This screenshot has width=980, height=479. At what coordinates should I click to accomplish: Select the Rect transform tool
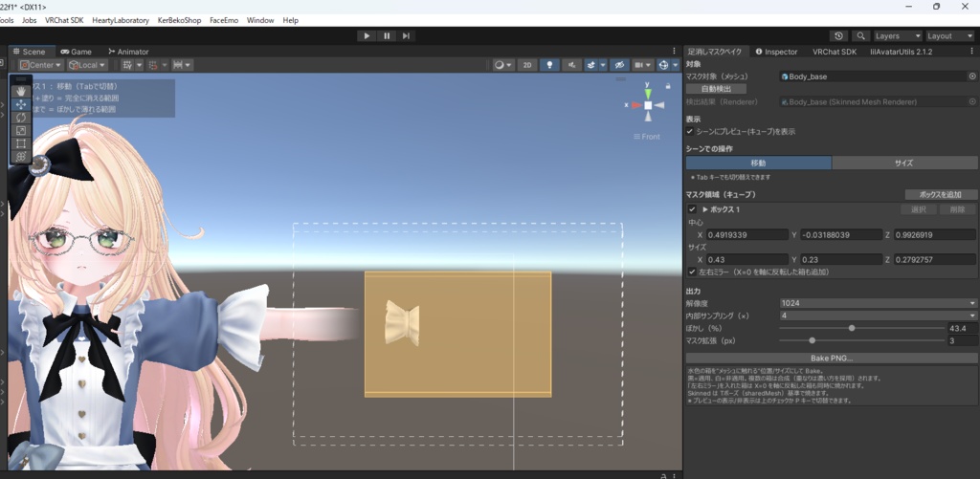pyautogui.click(x=21, y=143)
